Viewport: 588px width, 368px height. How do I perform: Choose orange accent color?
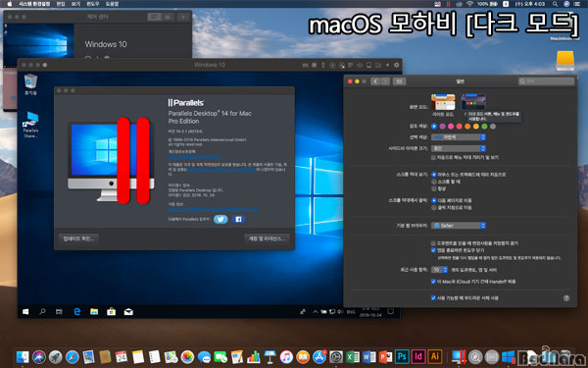[x=467, y=127]
